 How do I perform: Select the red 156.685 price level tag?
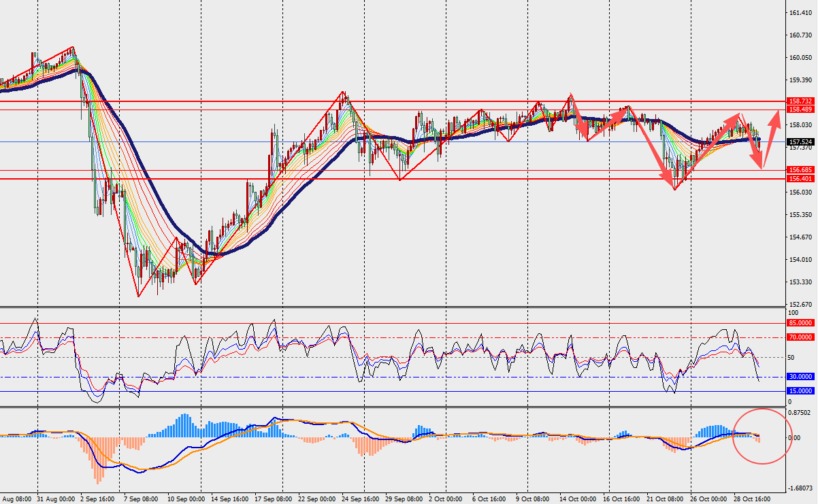(800, 170)
